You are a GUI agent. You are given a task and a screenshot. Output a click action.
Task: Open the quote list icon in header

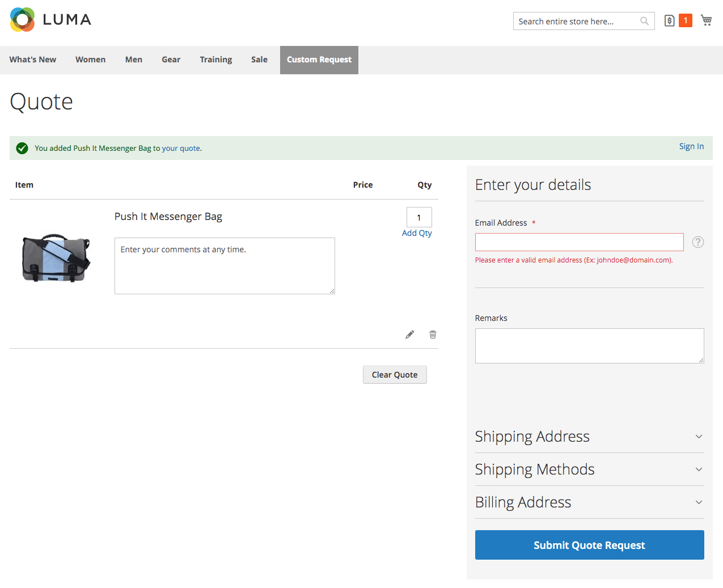coord(669,20)
